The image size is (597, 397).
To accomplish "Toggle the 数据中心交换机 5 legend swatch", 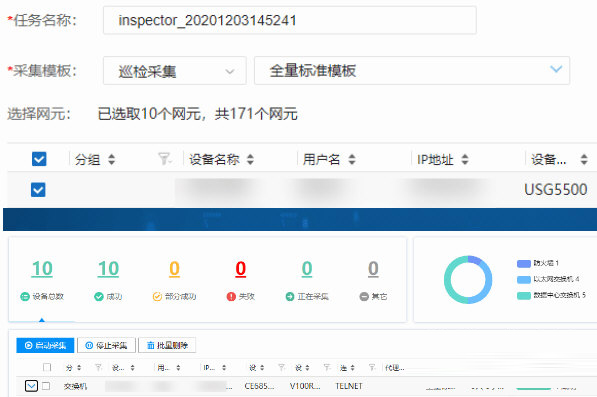I will [524, 295].
